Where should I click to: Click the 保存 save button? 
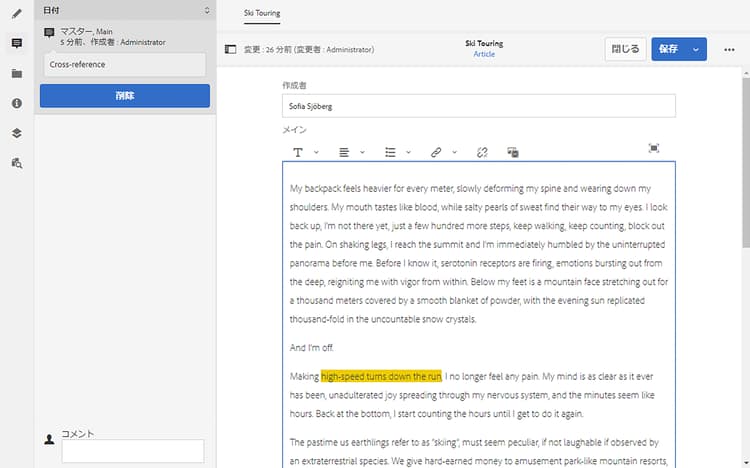669,49
